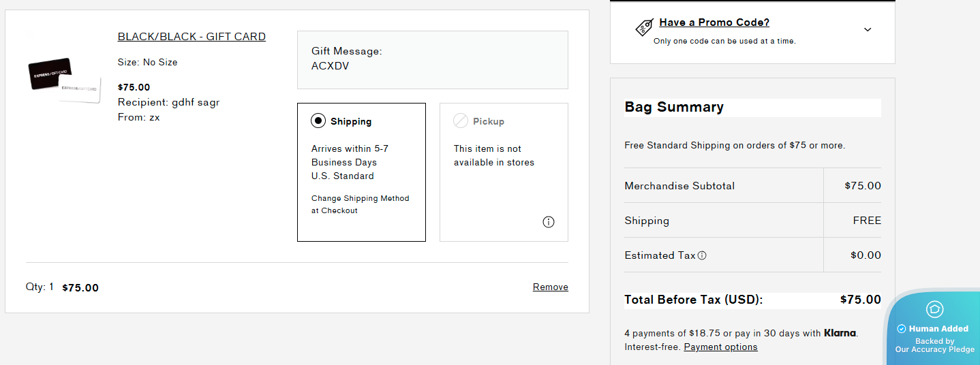The height and width of the screenshot is (365, 980).
Task: Click Change Shipping Method at Checkout text
Action: tap(360, 204)
